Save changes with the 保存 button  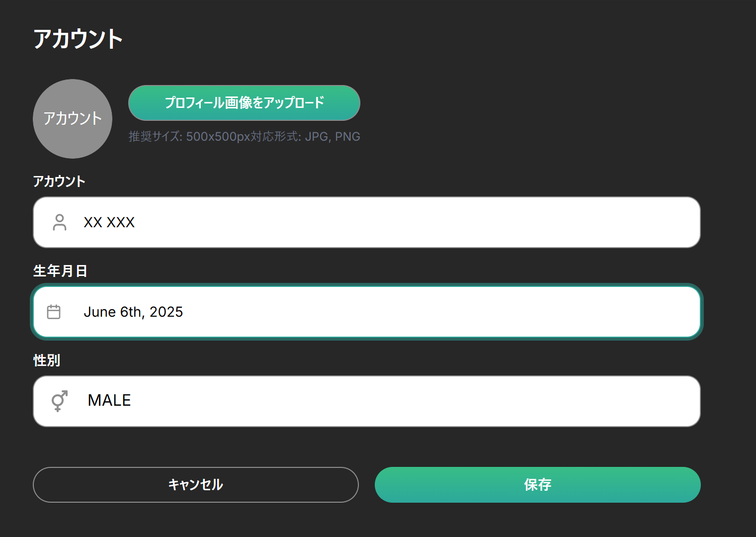(x=537, y=485)
